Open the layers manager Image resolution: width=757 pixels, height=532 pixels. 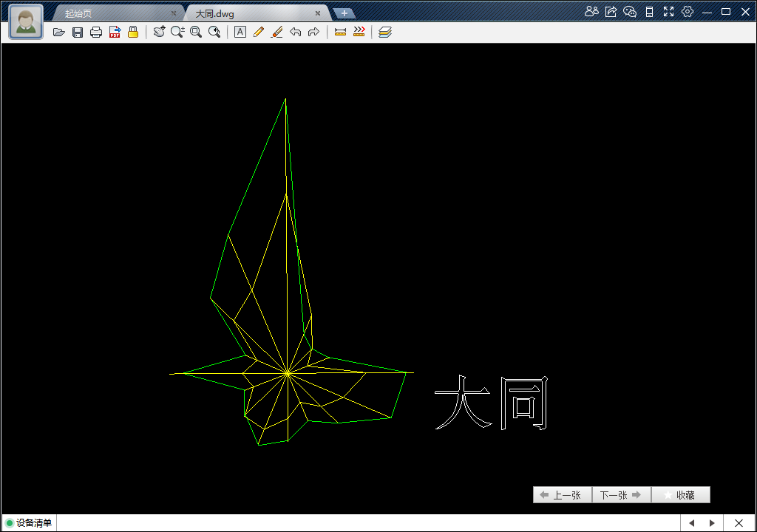(x=384, y=32)
